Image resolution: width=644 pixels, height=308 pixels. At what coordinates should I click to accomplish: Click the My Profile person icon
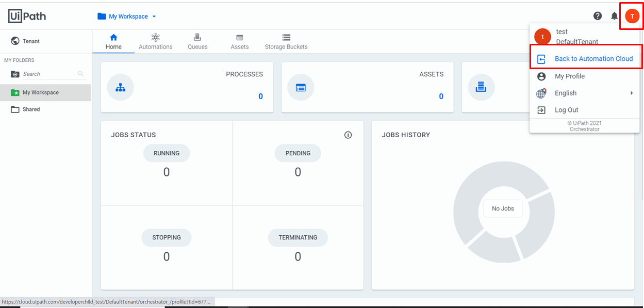[541, 76]
